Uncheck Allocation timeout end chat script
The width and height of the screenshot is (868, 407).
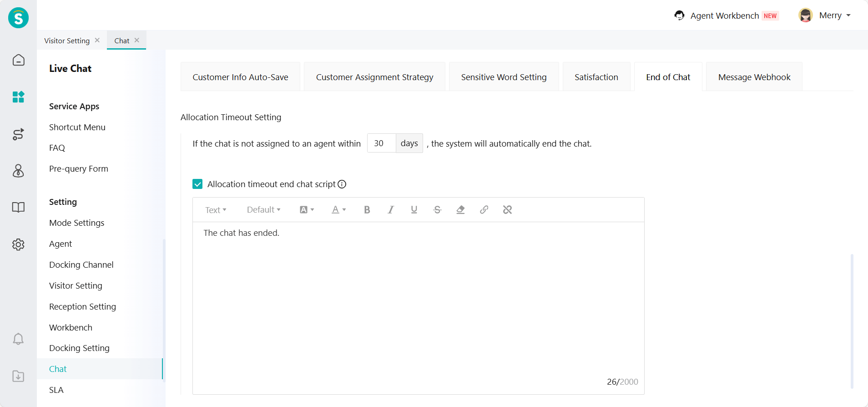pos(197,184)
